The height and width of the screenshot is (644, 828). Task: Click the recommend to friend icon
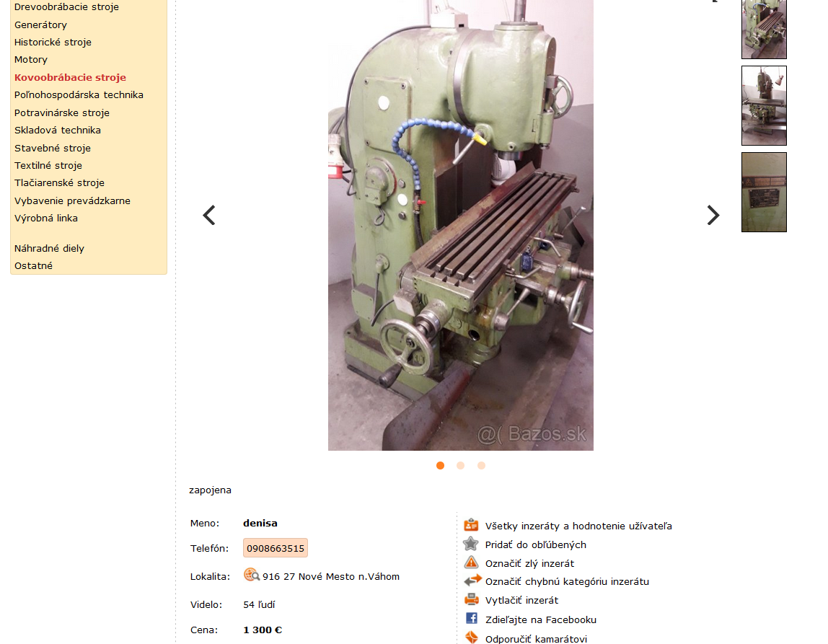471,638
